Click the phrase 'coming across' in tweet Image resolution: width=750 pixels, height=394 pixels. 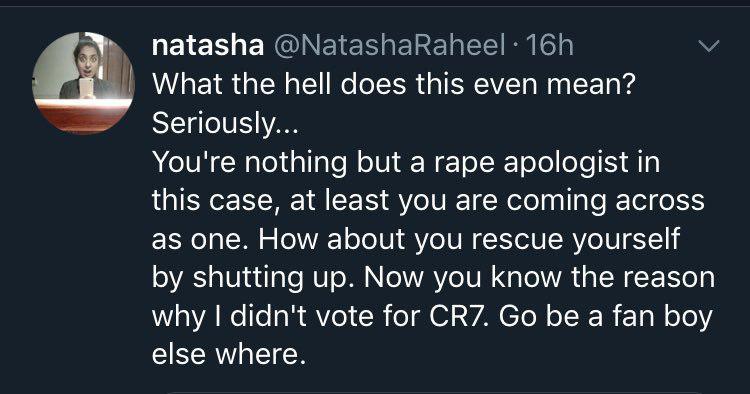[606, 200]
